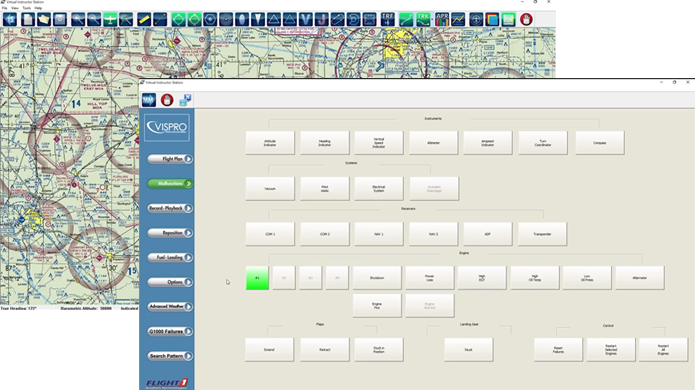Image resolution: width=695 pixels, height=390 pixels.
Task: Toggle the Vacuum system failure
Action: click(x=270, y=188)
